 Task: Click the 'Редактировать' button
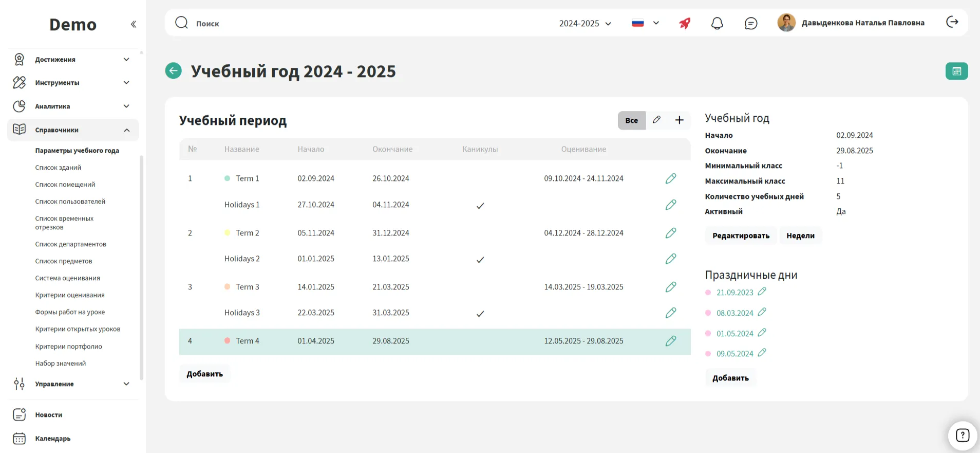(741, 235)
